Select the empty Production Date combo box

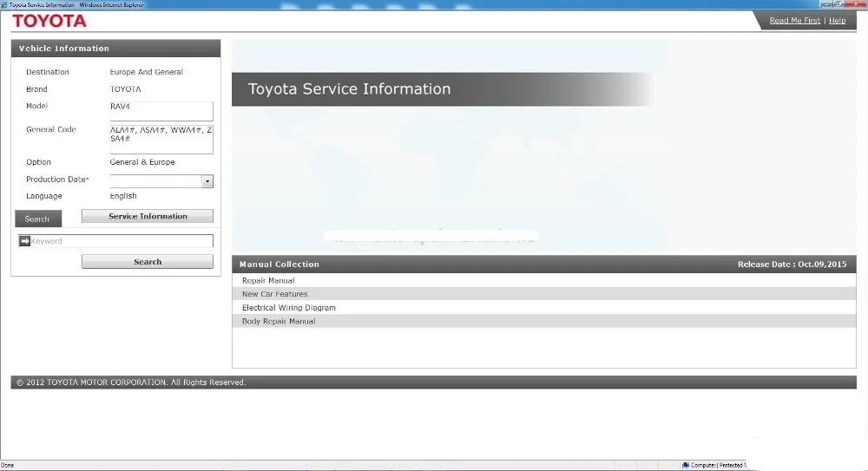click(161, 181)
